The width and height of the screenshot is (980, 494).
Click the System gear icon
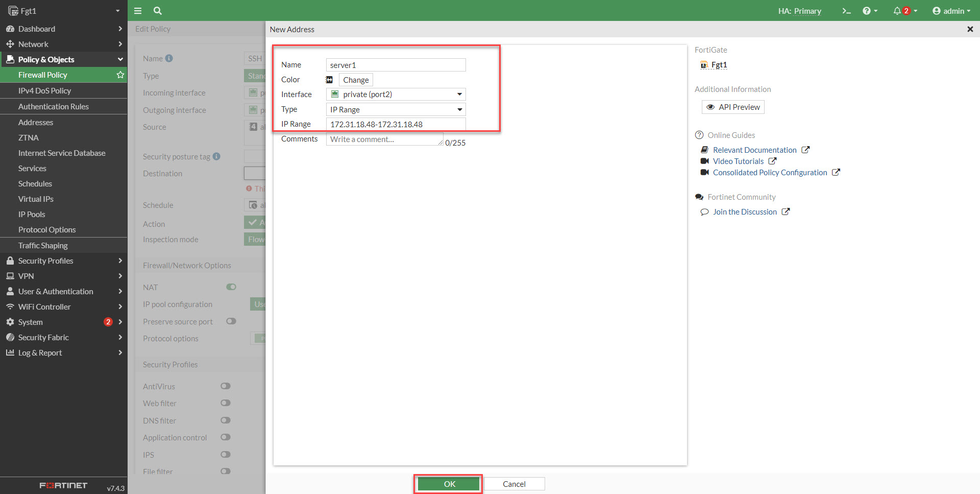coord(10,322)
